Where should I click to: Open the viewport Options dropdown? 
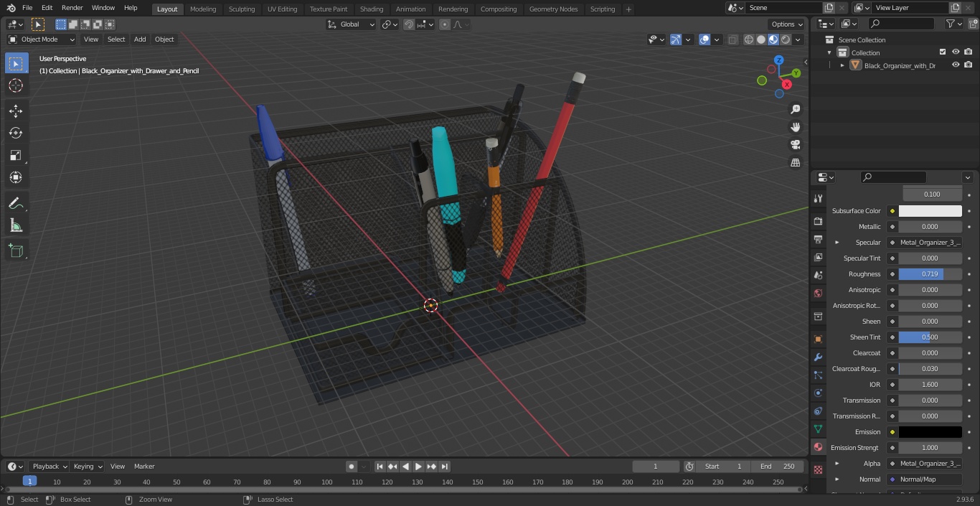[787, 24]
